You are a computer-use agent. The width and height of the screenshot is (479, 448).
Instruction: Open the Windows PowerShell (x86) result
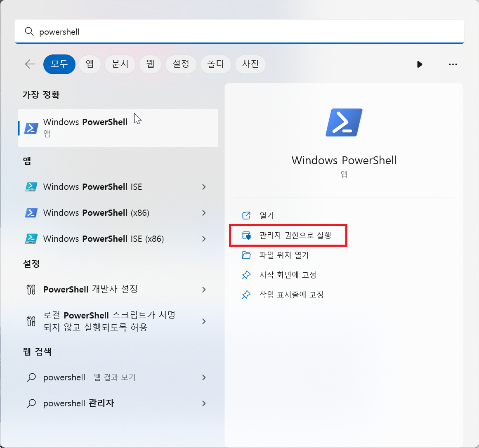click(x=118, y=213)
